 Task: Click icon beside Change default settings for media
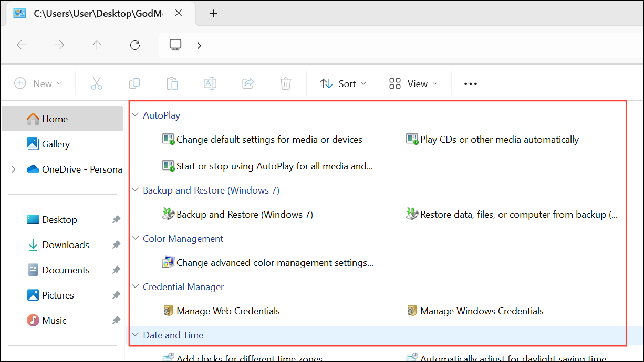pyautogui.click(x=168, y=140)
